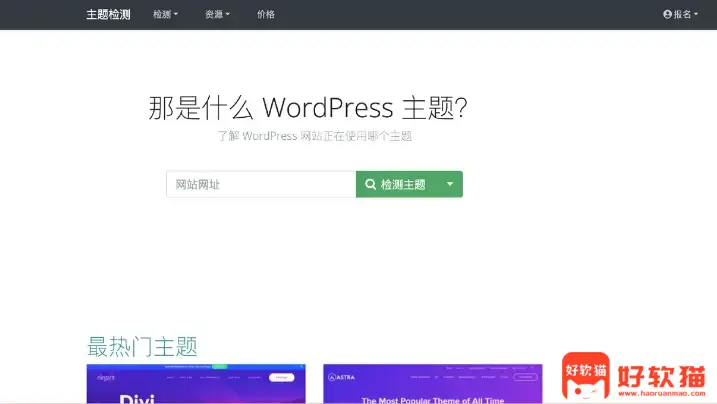Click the 主题检测 site logo
The height and width of the screenshot is (404, 717).
click(108, 15)
